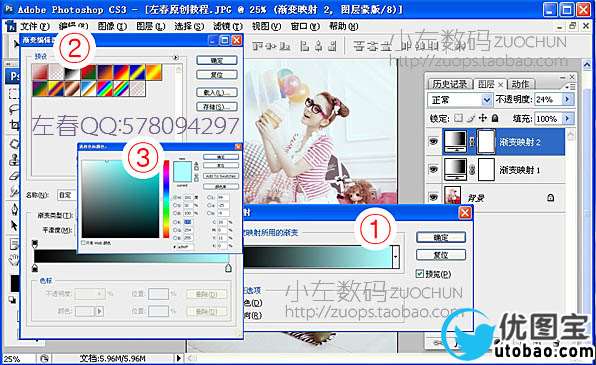The height and width of the screenshot is (365, 596).
Task: Click 确定 in gradient editor dialog
Action: point(217,60)
